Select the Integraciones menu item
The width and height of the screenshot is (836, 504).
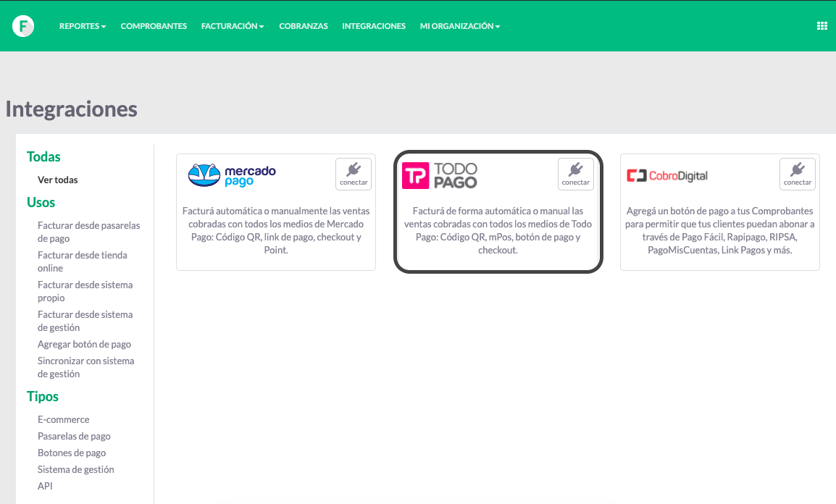click(374, 26)
